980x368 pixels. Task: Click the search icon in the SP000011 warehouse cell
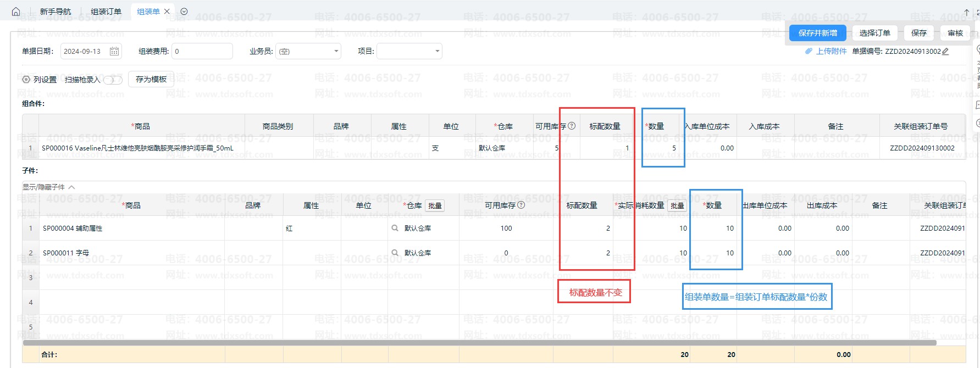tap(395, 253)
